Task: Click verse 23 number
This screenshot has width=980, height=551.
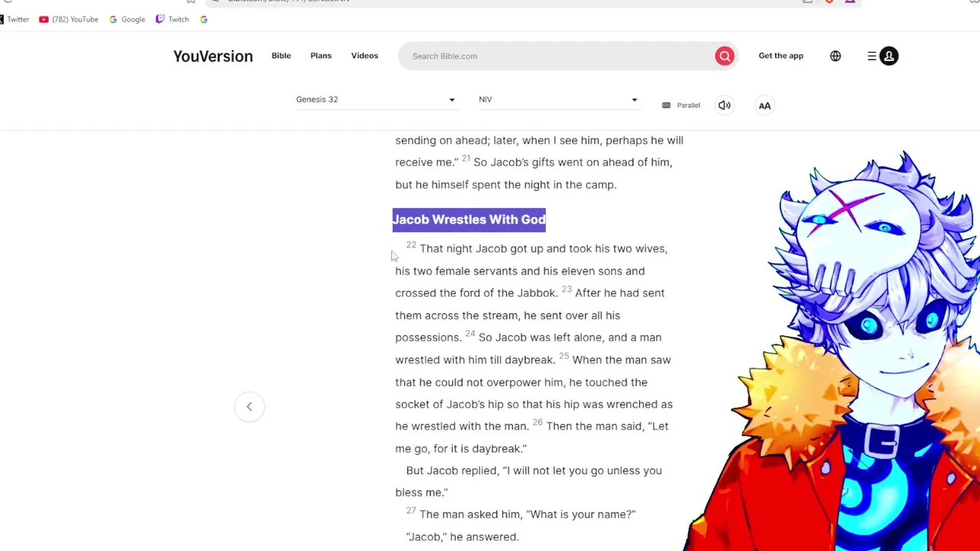Action: (567, 289)
